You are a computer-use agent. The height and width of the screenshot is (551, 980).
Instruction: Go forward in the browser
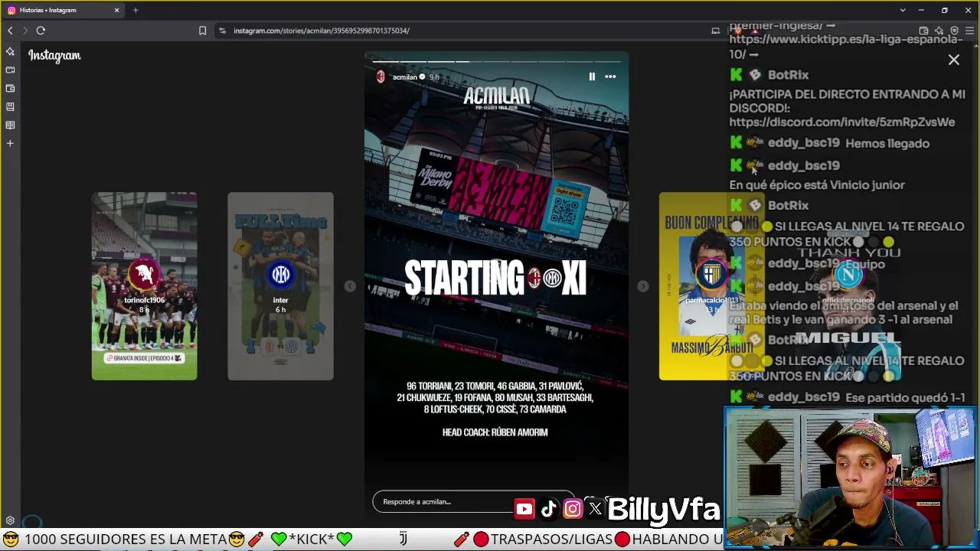click(x=24, y=31)
